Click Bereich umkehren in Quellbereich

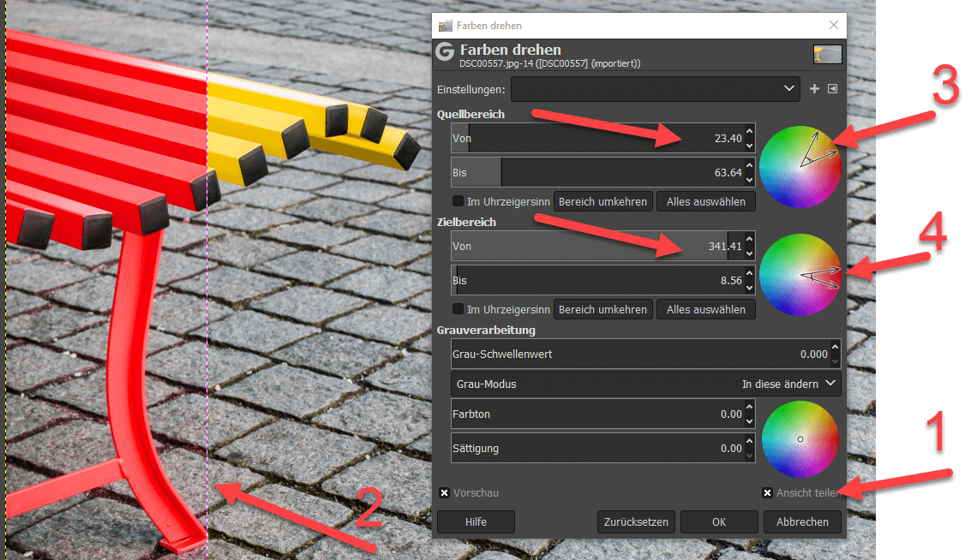click(602, 202)
